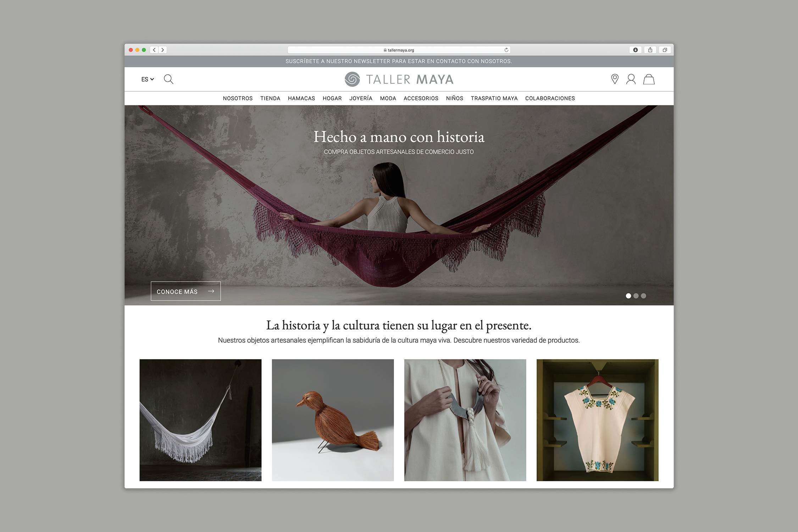
Task: Open the HOGAR menu item
Action: pyautogui.click(x=332, y=98)
